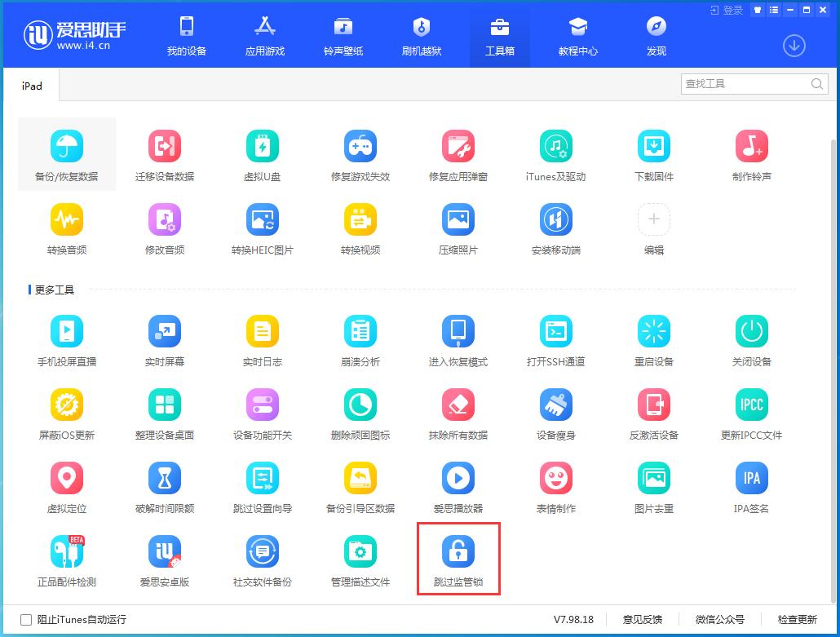Click 检查更新 button
The width and height of the screenshot is (840, 637).
[797, 620]
